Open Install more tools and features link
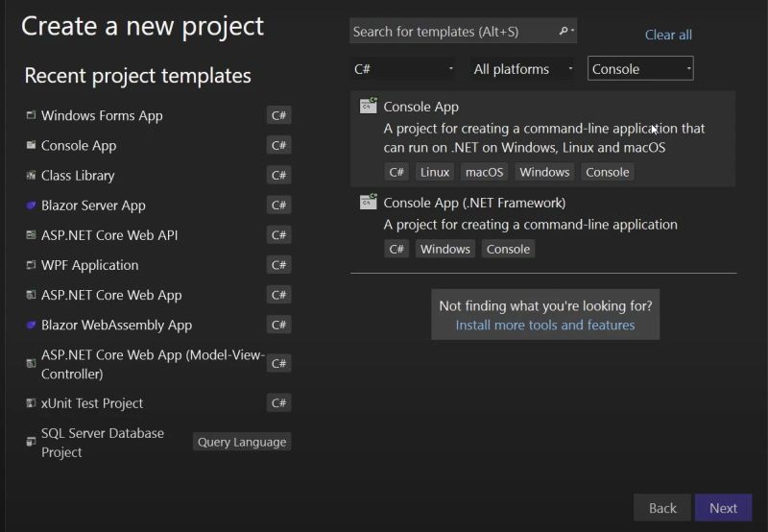This screenshot has height=532, width=768. (545, 325)
